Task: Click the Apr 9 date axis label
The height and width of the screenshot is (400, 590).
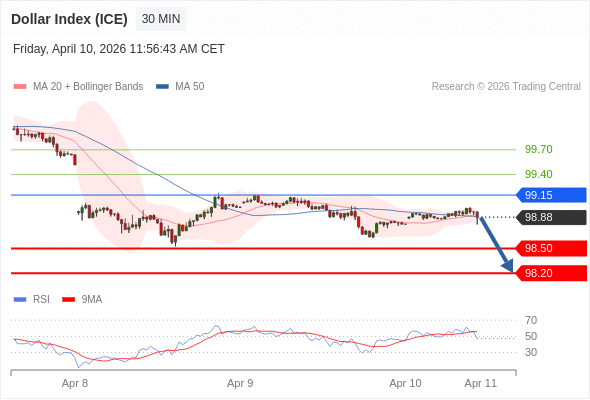Action: coord(240,383)
